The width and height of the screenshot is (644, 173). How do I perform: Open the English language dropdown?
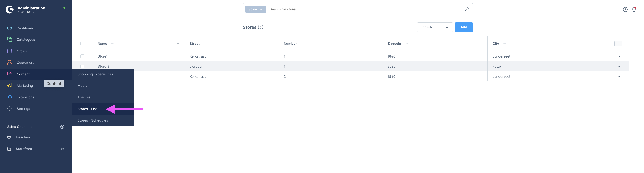coord(435,27)
